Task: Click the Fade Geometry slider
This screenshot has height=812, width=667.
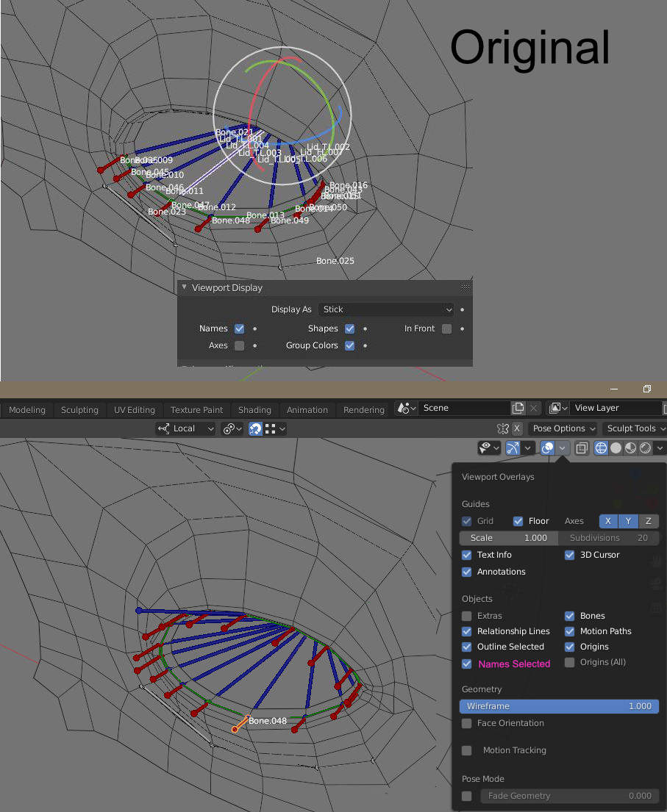Action: [x=570, y=796]
